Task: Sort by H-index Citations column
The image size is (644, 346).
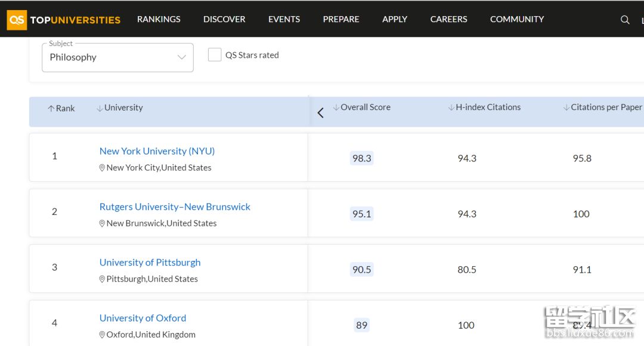Action: click(484, 107)
